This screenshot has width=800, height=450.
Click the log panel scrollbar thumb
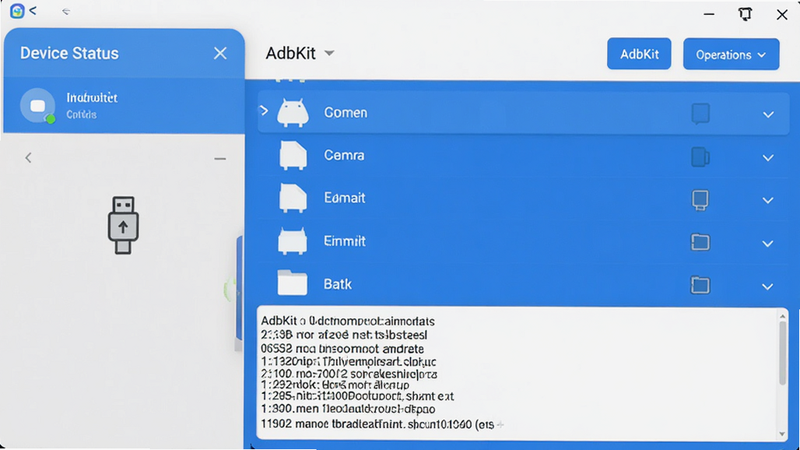[782, 354]
